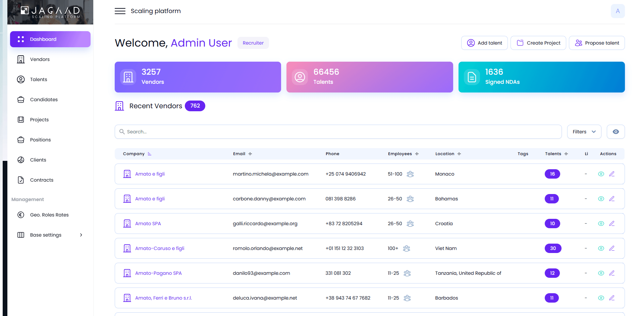Open the Talents section icon
The height and width of the screenshot is (316, 644).
21,79
